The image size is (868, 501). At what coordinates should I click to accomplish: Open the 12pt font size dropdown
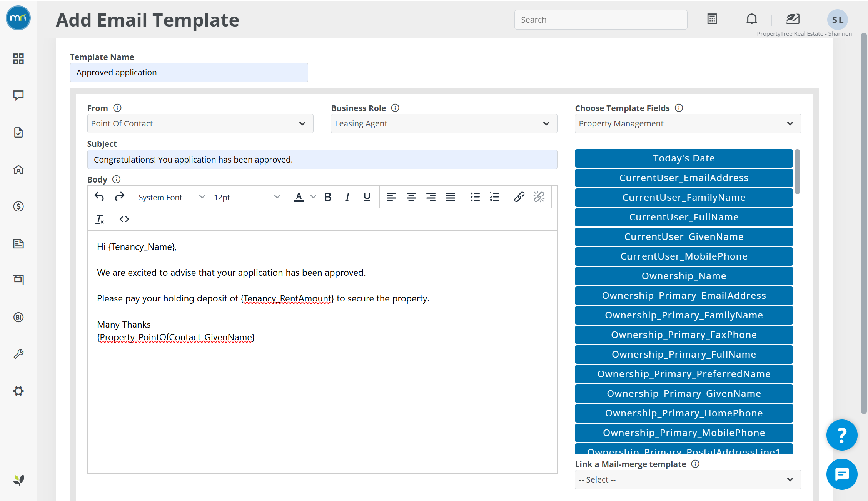(247, 197)
